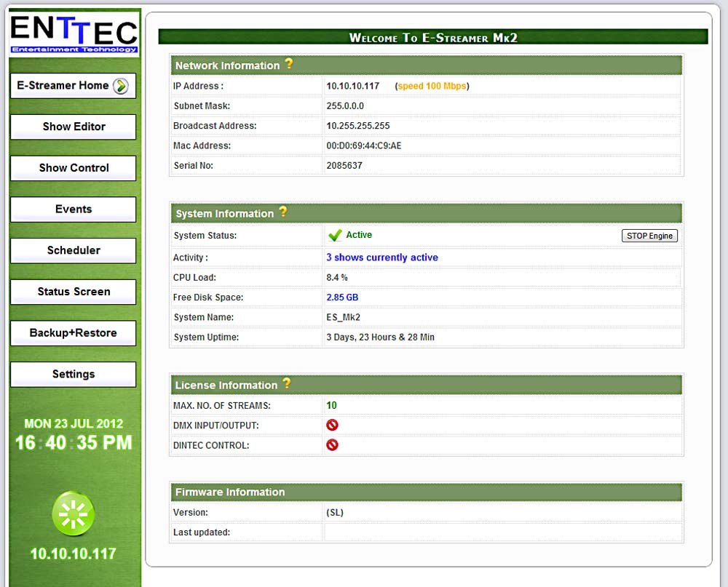Screen dimensions: 728x587
Task: Click the STOP Engine button
Action: pyautogui.click(x=649, y=236)
